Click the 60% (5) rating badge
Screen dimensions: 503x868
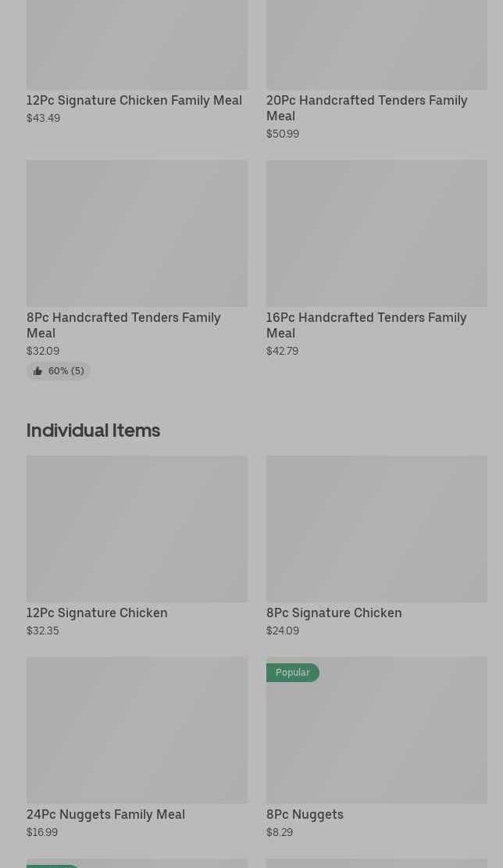pyautogui.click(x=59, y=371)
